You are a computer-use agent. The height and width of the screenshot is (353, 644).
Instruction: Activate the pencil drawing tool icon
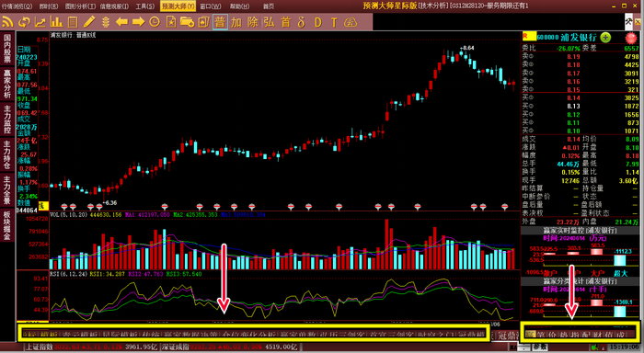pyautogui.click(x=89, y=22)
